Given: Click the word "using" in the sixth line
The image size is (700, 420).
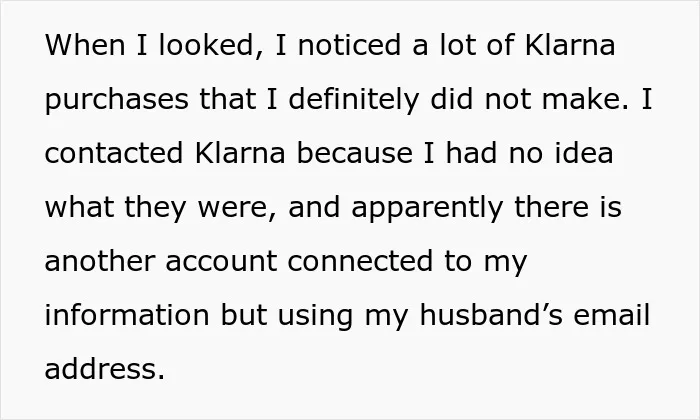Looking at the screenshot, I should pos(315,316).
